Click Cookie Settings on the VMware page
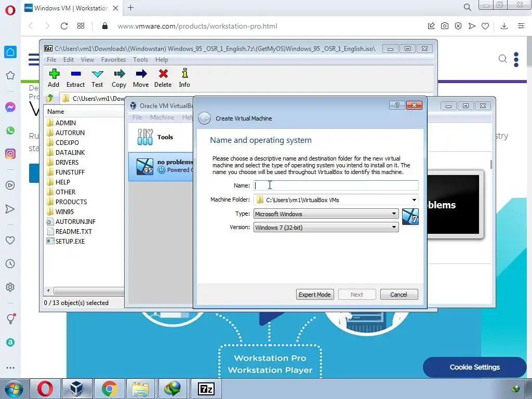The image size is (532, 399). (475, 367)
